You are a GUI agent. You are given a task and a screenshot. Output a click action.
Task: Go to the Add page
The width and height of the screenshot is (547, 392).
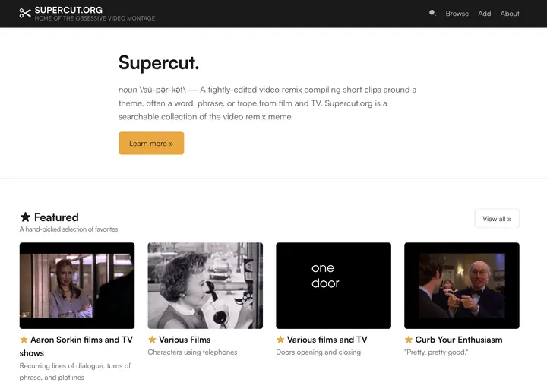click(485, 14)
